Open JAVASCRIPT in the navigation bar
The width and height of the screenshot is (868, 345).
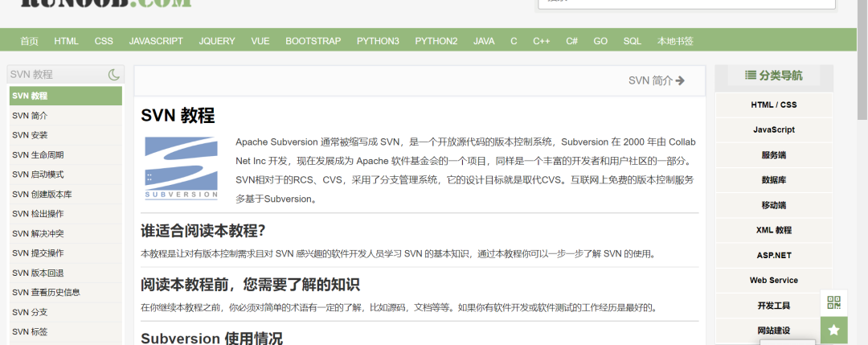[156, 41]
